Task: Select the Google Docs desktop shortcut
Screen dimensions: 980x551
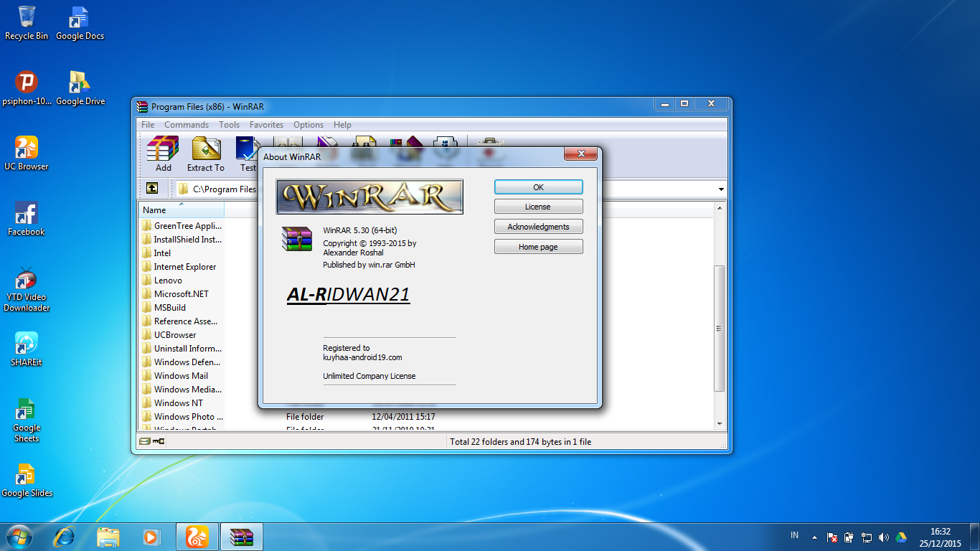Action: click(80, 23)
